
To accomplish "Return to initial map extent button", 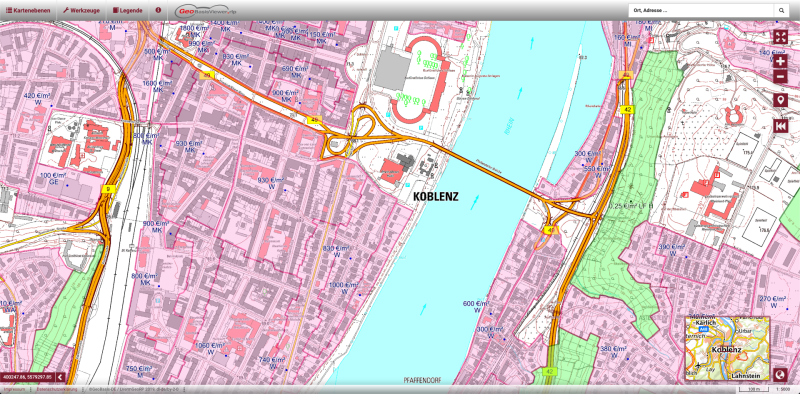I will pyautogui.click(x=780, y=126).
